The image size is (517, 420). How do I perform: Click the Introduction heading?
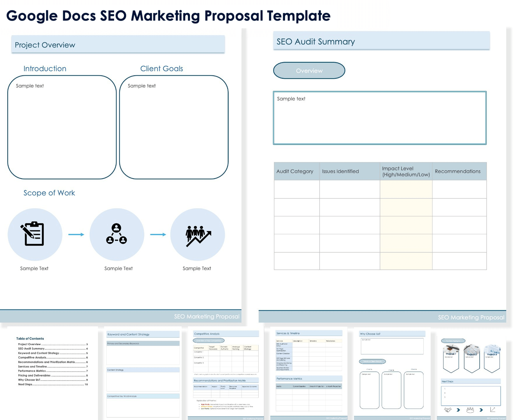click(45, 69)
